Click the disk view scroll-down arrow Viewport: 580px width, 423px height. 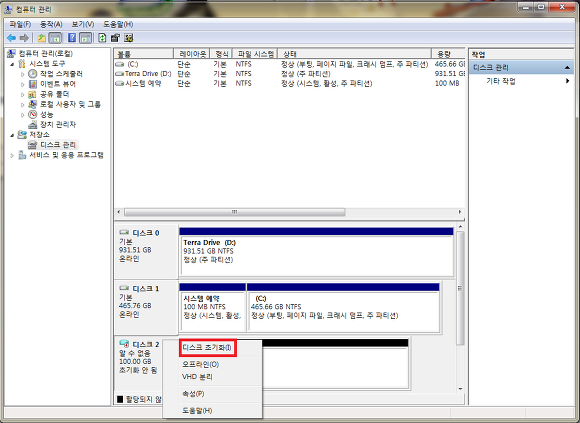(x=461, y=389)
